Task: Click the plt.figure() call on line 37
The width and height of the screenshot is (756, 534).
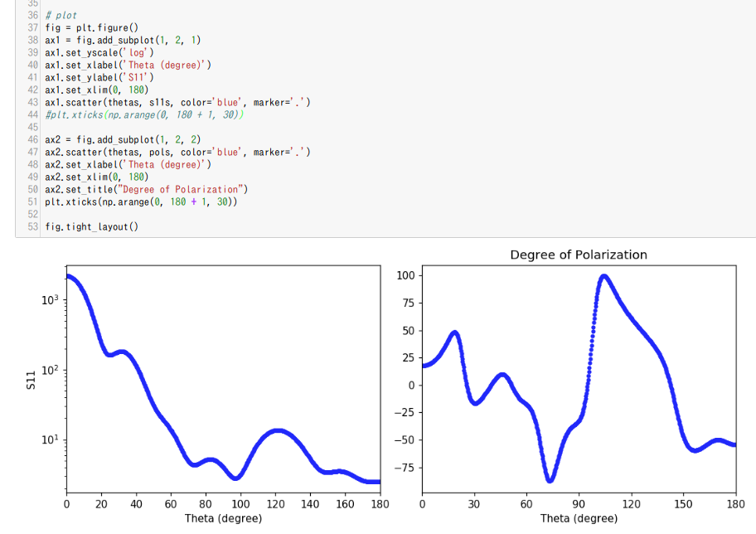Action: point(109,27)
